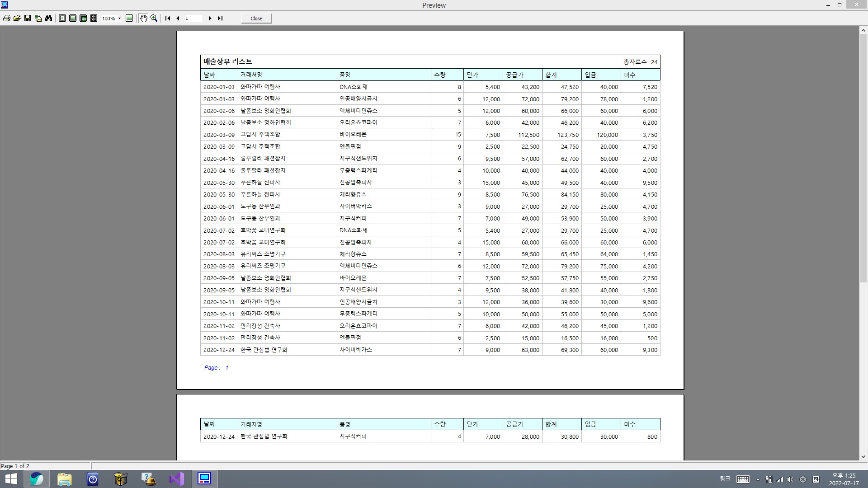
Task: Show multiple pages thumbnails view icon
Action: tap(94, 19)
